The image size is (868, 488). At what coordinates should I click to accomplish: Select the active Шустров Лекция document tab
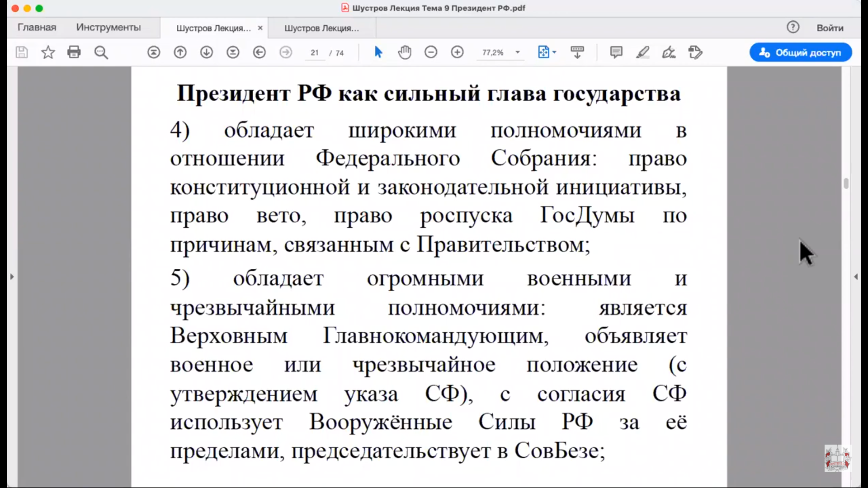[x=213, y=28]
